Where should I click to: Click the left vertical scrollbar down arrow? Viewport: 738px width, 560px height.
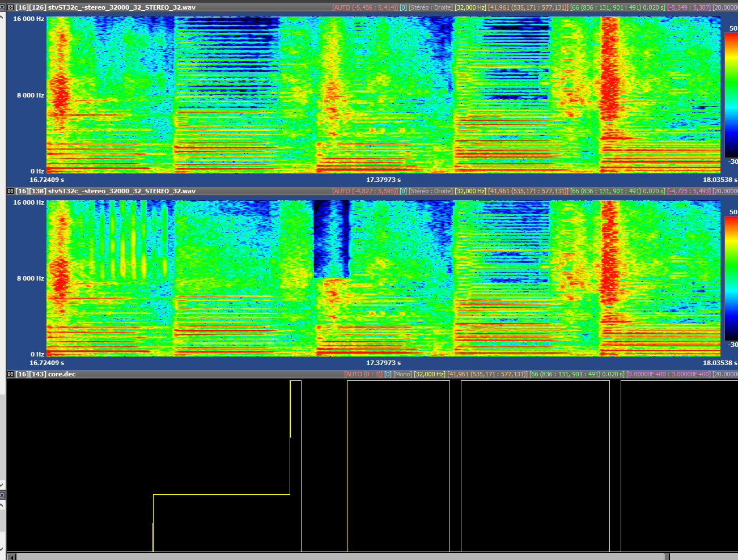[x=2, y=485]
